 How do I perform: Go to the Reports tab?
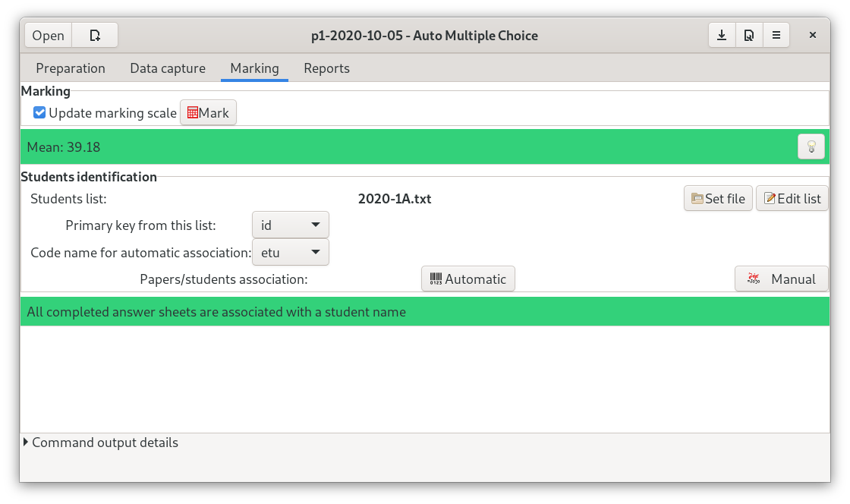(326, 68)
